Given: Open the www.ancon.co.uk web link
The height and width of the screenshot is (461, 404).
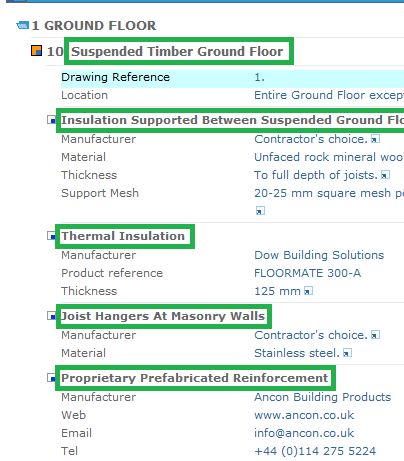Looking at the screenshot, I should point(304,415).
